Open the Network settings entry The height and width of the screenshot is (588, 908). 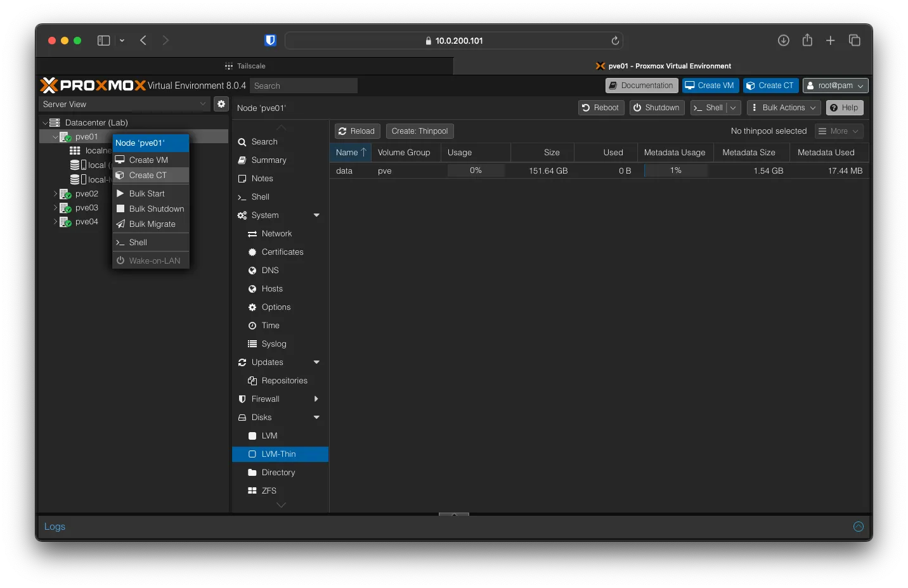(280, 234)
